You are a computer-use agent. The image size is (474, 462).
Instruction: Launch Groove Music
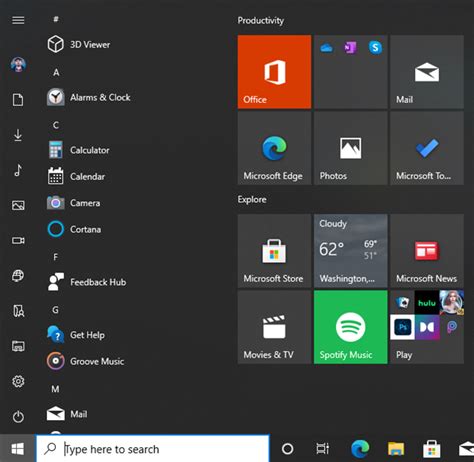pyautogui.click(x=86, y=361)
